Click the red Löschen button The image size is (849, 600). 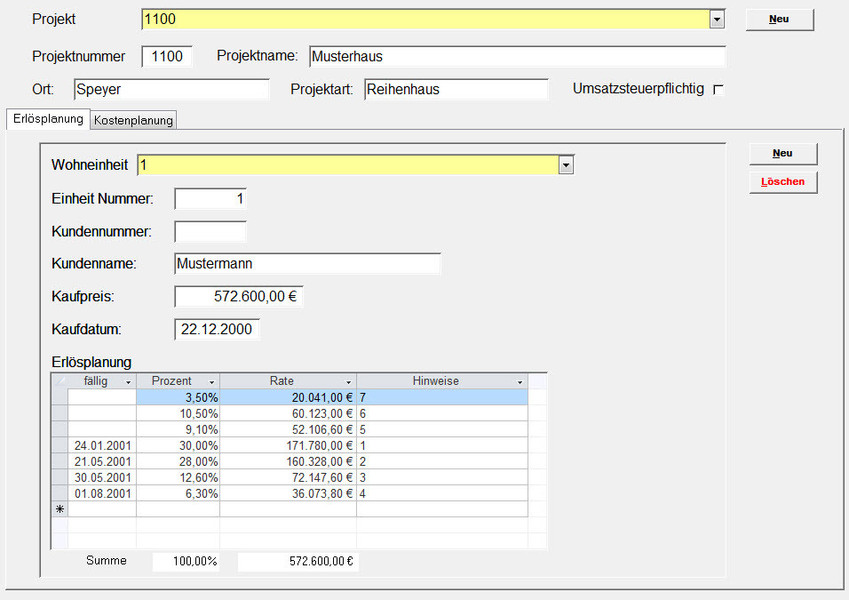tap(782, 182)
